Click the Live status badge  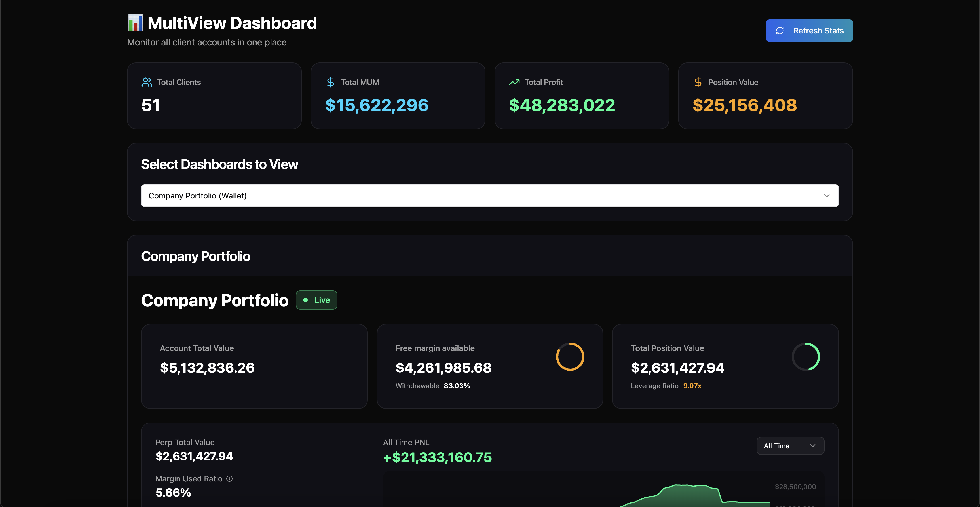pos(316,300)
